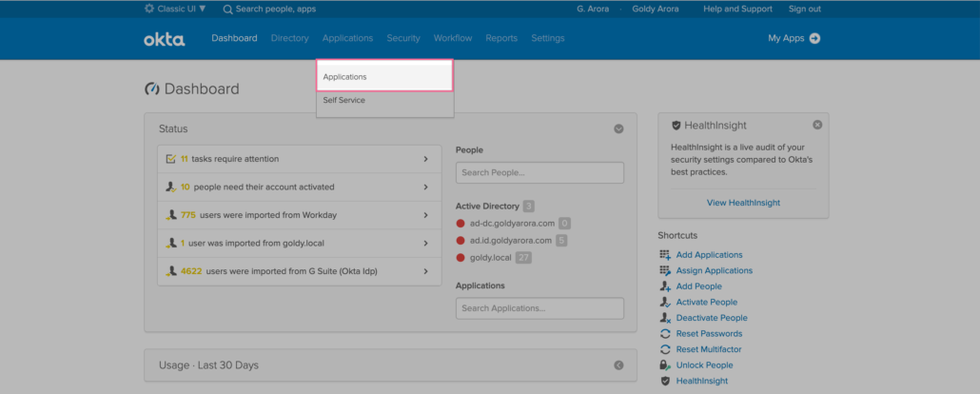980x394 pixels.
Task: Click the user icon in Workday row
Action: (x=171, y=214)
